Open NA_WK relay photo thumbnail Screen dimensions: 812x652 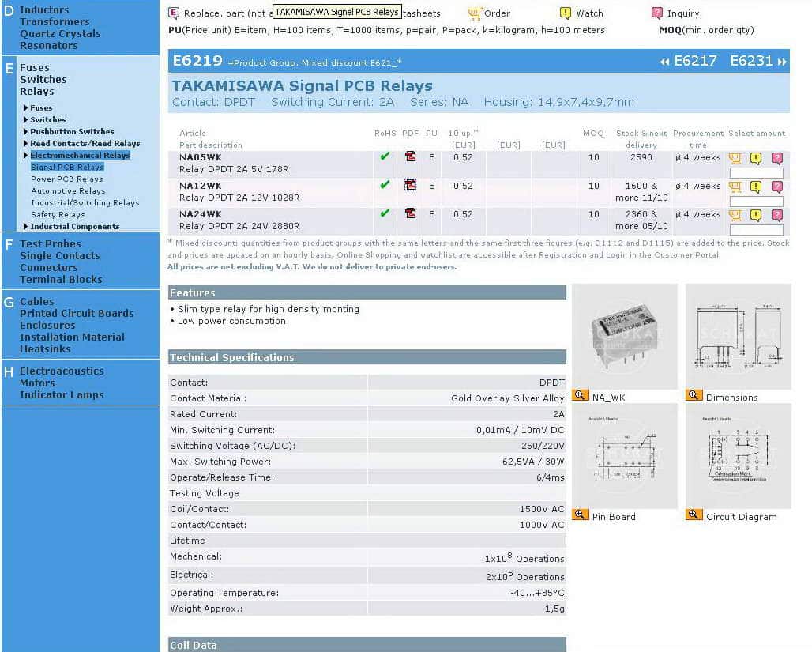625,337
